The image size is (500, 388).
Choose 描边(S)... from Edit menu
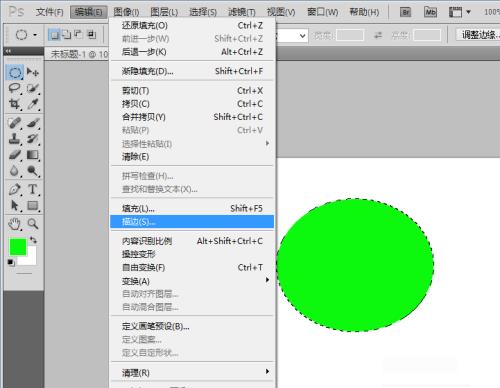click(192, 222)
